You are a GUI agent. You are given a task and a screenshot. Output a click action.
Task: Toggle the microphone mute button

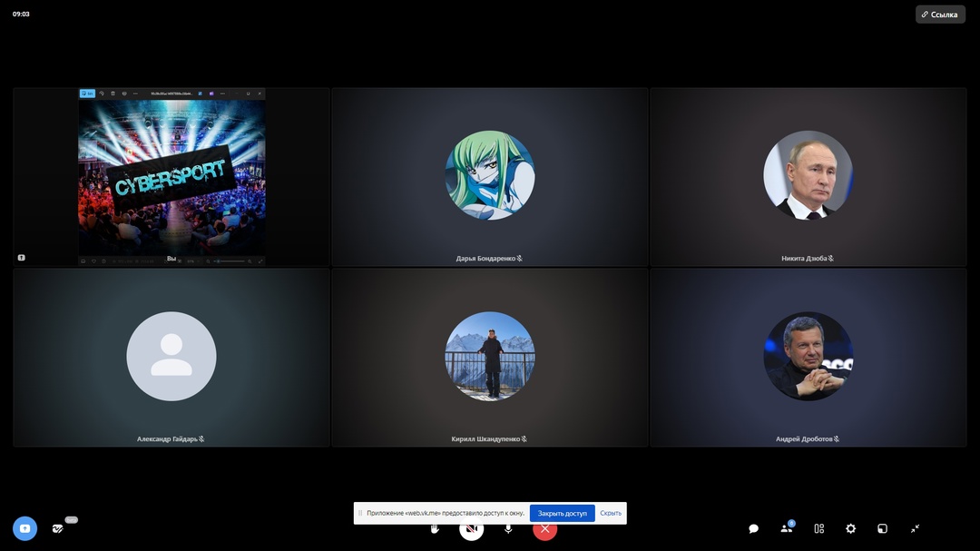pyautogui.click(x=508, y=529)
